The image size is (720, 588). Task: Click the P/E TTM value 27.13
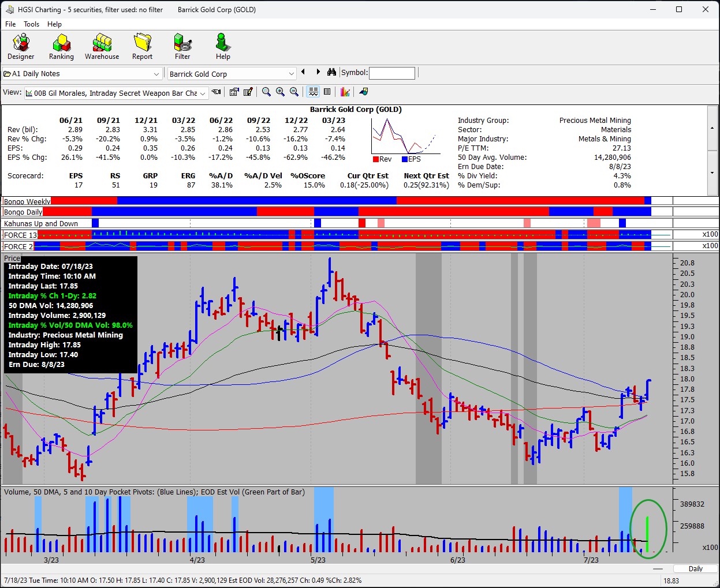point(622,148)
